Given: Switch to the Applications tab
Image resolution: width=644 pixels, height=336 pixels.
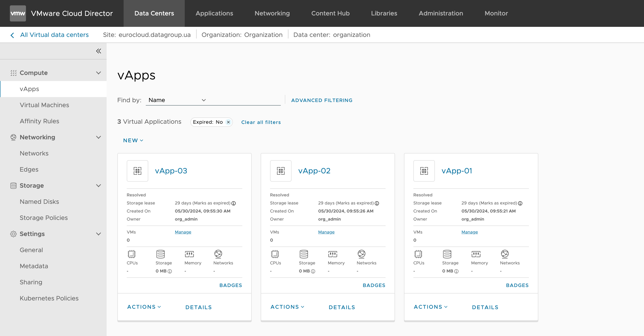Looking at the screenshot, I should (x=214, y=13).
